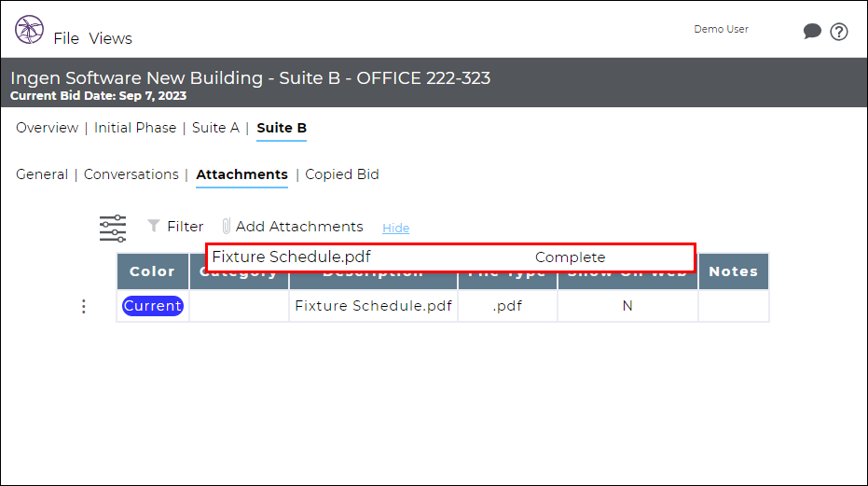Open the three-dot row menu

[84, 307]
